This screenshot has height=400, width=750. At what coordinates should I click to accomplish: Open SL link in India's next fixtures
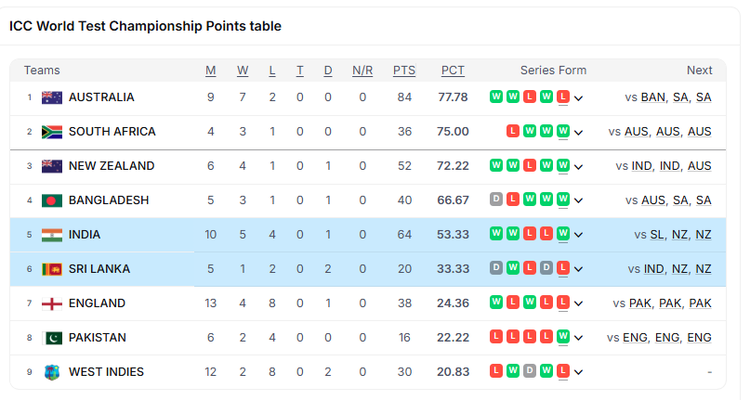(657, 235)
